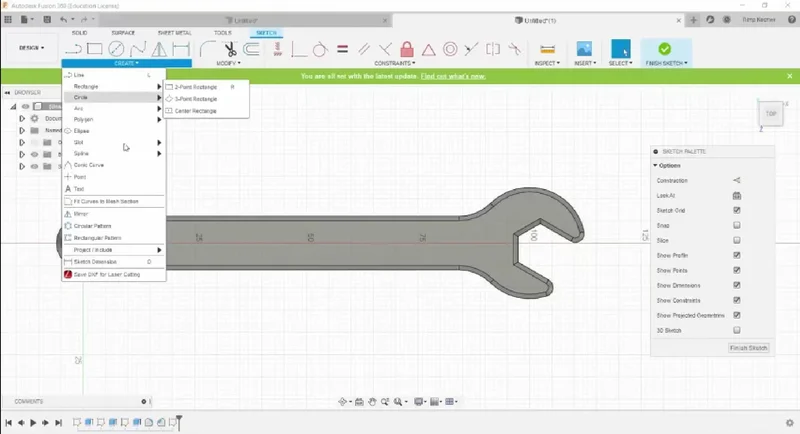Viewport: 800px width, 434px height.
Task: Click the Mirror triangle icon in Create group
Action: [x=159, y=49]
